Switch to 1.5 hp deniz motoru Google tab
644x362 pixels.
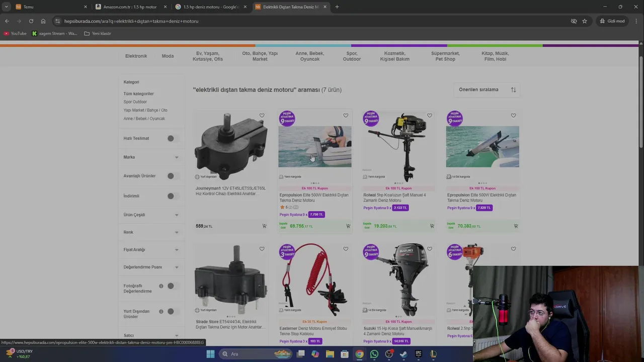(210, 7)
